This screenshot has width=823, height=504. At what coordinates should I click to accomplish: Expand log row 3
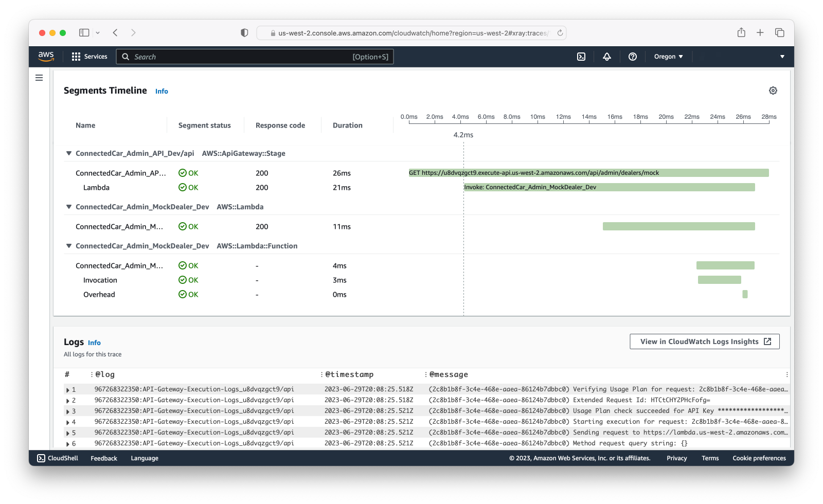(68, 411)
